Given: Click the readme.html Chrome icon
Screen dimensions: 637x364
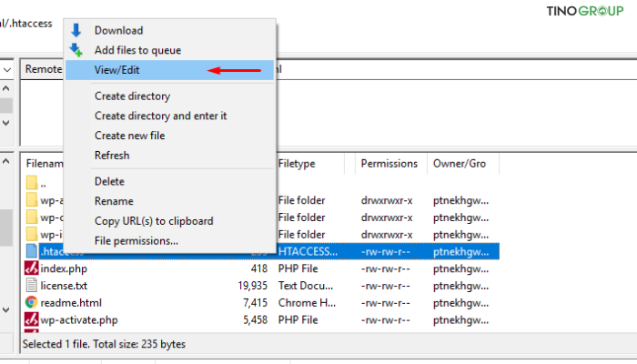Looking at the screenshot, I should pyautogui.click(x=31, y=302).
